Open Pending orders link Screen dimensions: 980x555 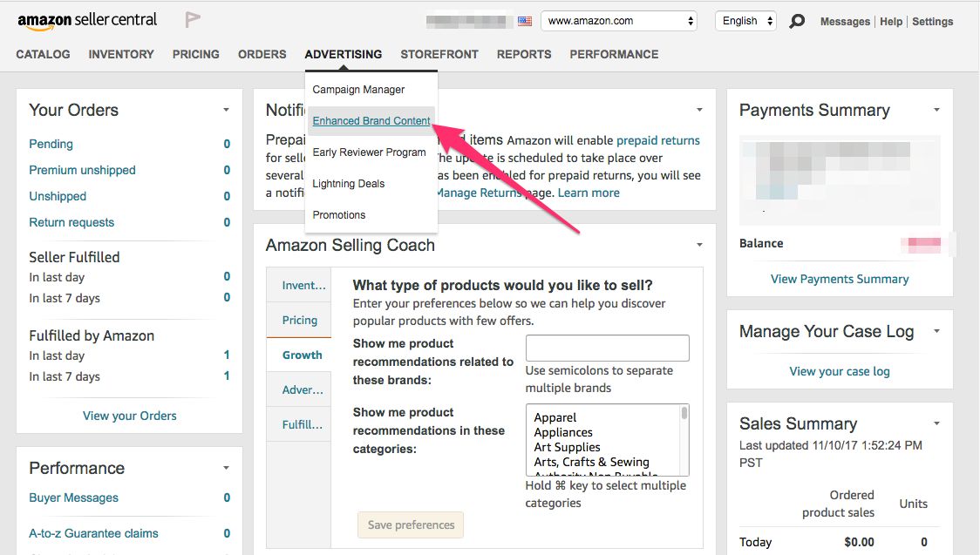51,144
